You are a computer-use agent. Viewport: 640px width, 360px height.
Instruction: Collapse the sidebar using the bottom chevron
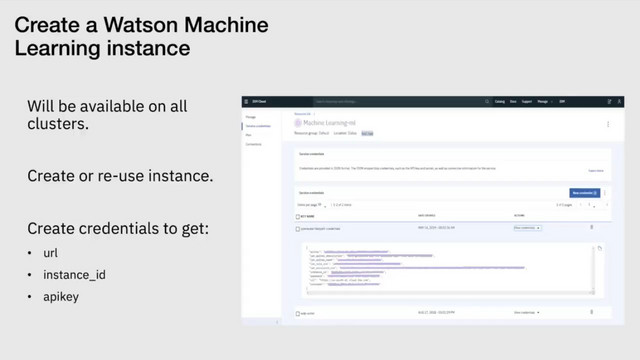(x=277, y=322)
